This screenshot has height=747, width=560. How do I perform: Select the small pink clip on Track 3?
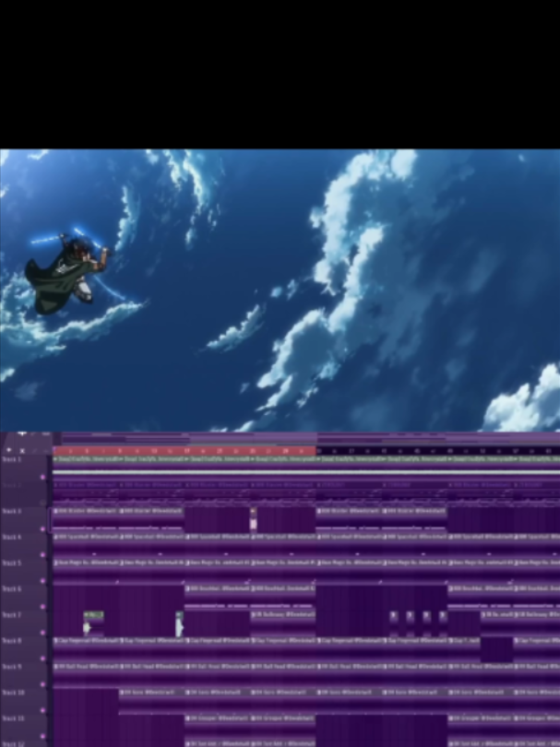point(254,519)
